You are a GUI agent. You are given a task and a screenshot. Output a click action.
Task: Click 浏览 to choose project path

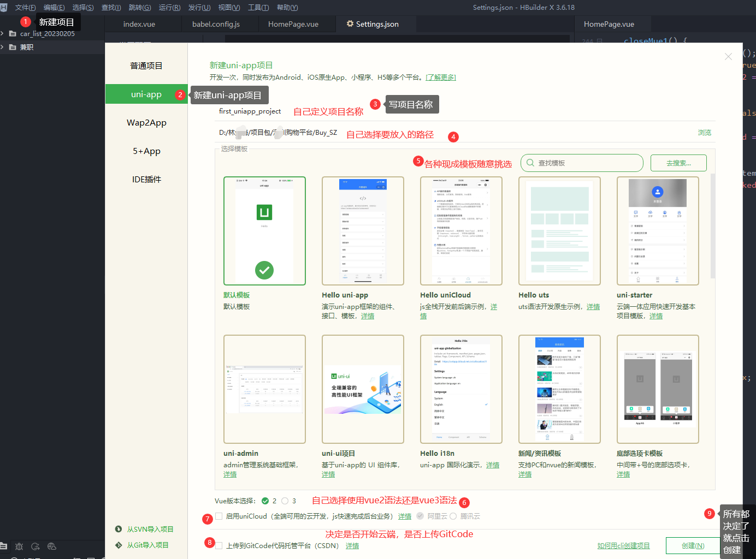click(x=705, y=132)
